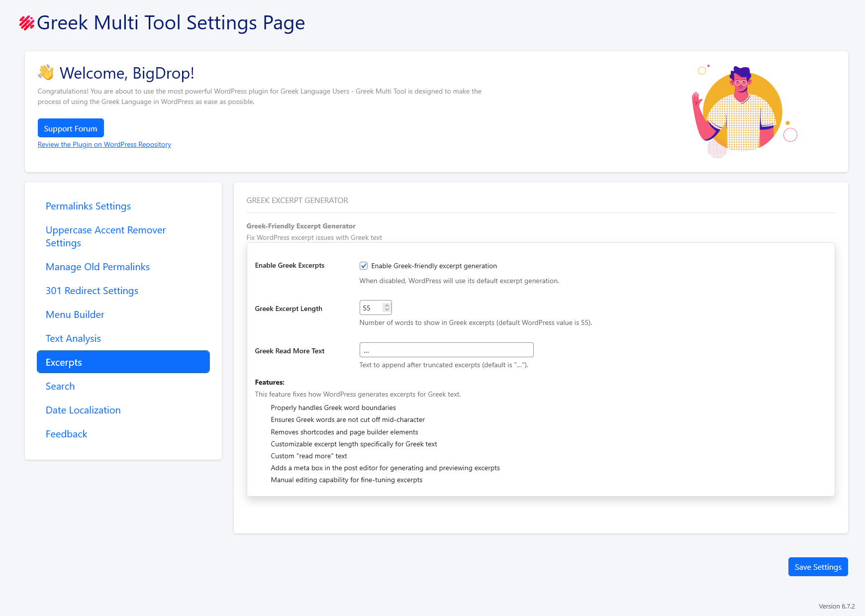Screen dimensions: 865x616
Task: Increment Greek Excerpt Length with stepper arrow
Action: point(387,305)
